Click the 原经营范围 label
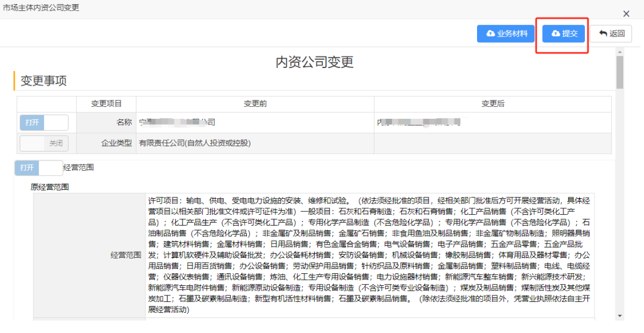Viewport: 644px width, 333px height. point(49,187)
